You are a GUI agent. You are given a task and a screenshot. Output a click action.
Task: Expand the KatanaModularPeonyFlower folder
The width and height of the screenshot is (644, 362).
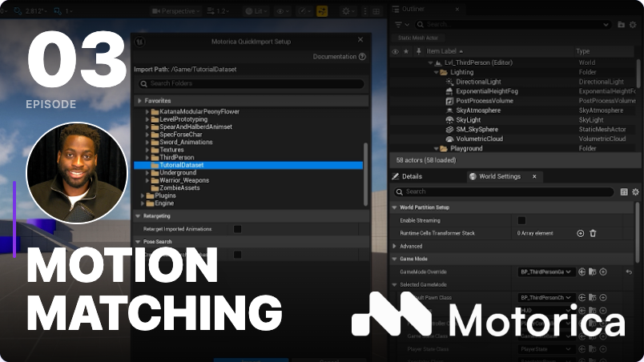pyautogui.click(x=147, y=111)
